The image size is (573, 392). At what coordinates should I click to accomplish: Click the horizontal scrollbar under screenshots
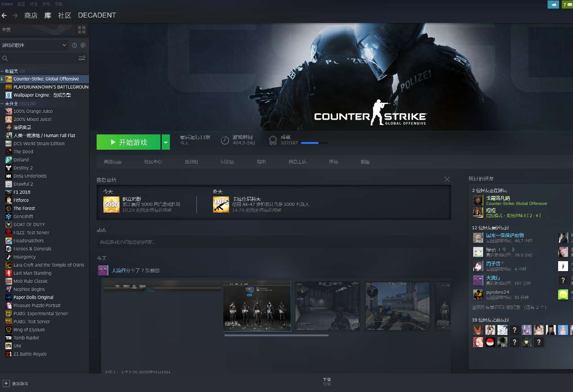(276, 335)
